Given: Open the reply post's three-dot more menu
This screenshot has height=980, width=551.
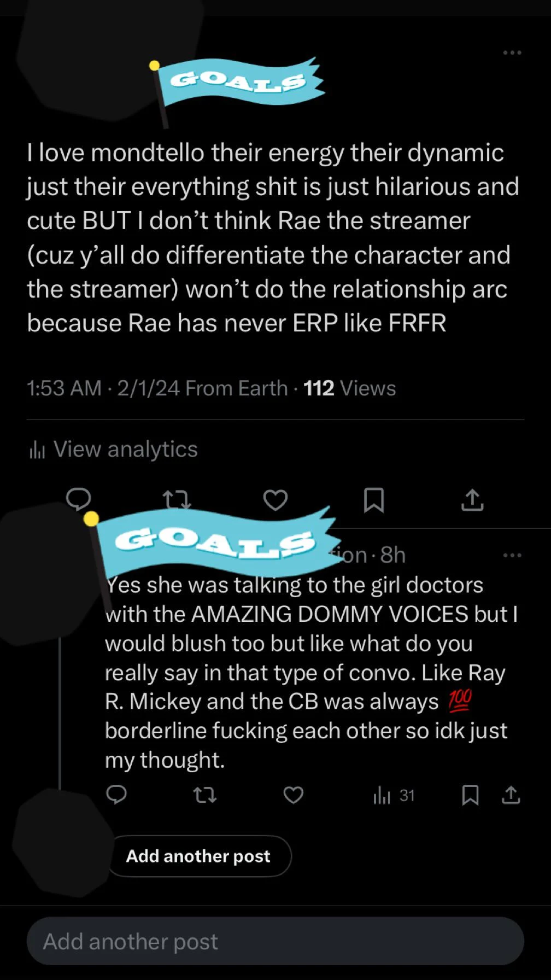Looking at the screenshot, I should 512,555.
